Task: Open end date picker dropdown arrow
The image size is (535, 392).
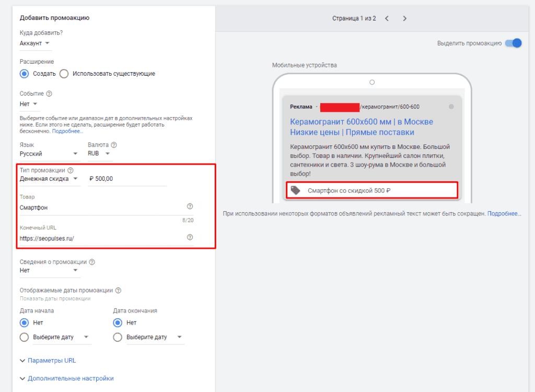Action: 180,337
